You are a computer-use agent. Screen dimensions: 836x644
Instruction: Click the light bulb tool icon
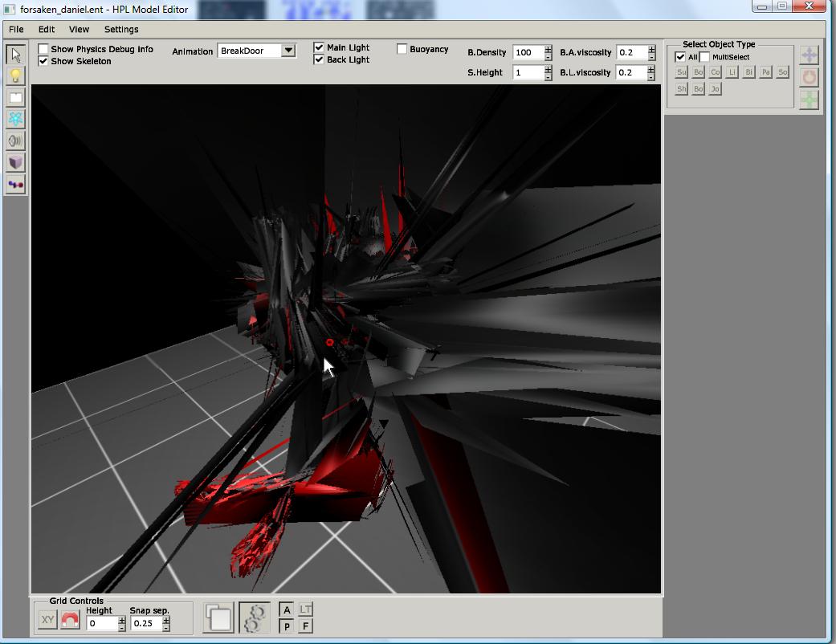15,76
